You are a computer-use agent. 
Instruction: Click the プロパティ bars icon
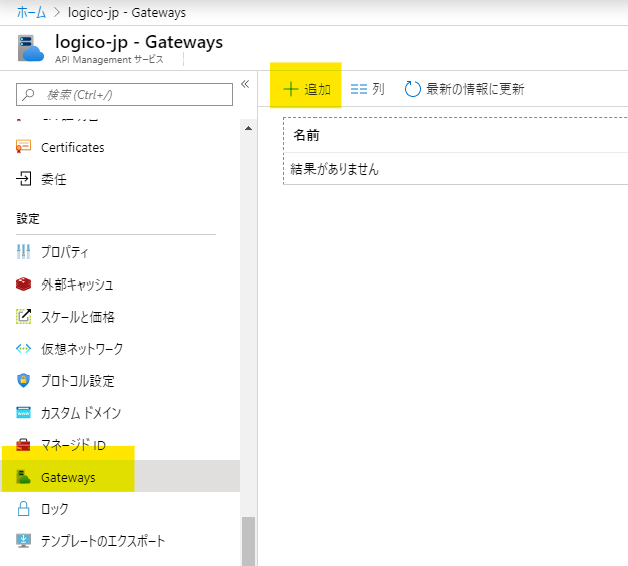[24, 252]
